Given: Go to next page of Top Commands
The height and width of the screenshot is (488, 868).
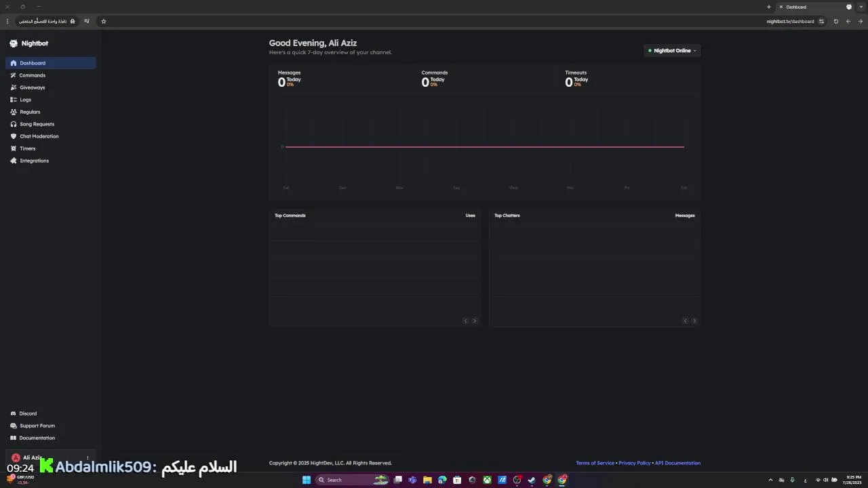Looking at the screenshot, I should 475,321.
